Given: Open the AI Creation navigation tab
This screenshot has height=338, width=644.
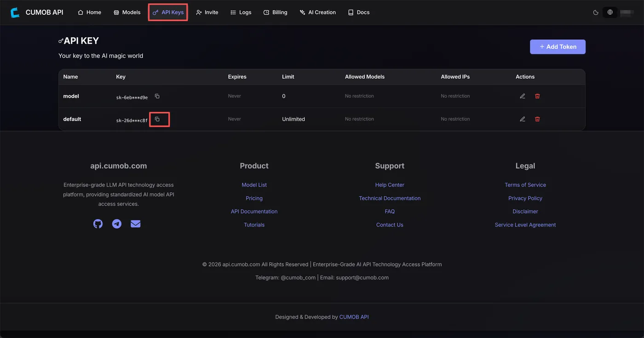Looking at the screenshot, I should coord(317,12).
